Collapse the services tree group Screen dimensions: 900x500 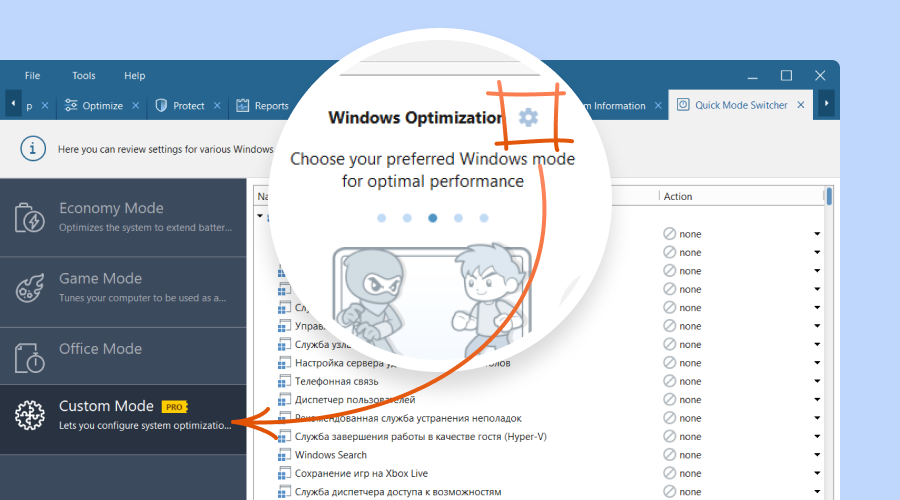(x=260, y=216)
